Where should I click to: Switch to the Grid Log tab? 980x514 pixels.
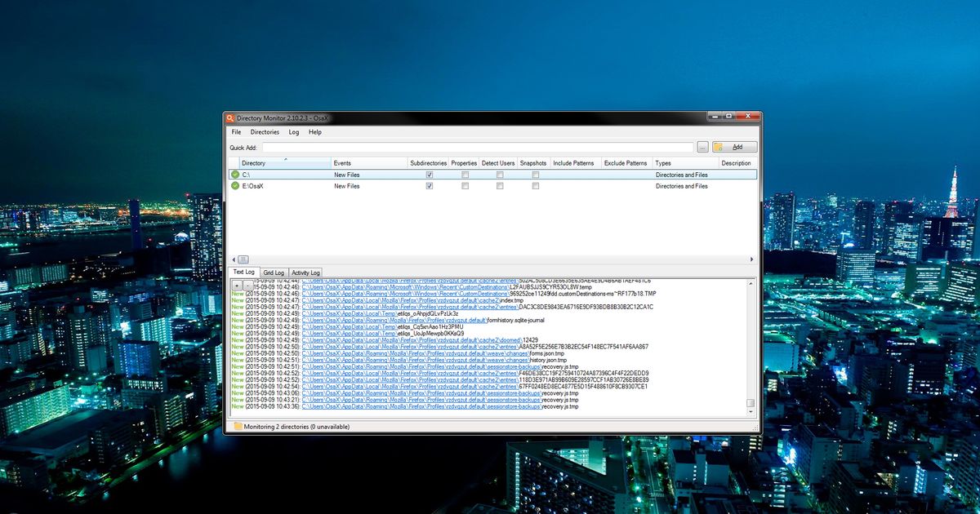[274, 272]
